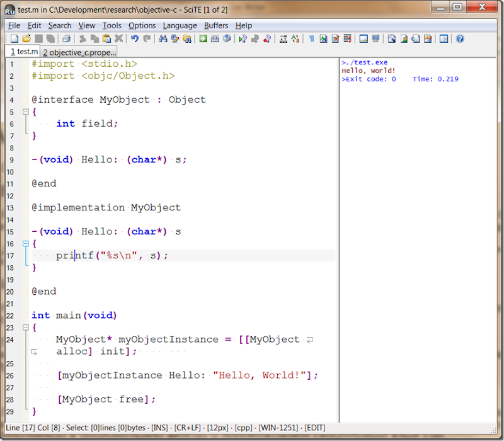Open the Search menu

coord(60,25)
